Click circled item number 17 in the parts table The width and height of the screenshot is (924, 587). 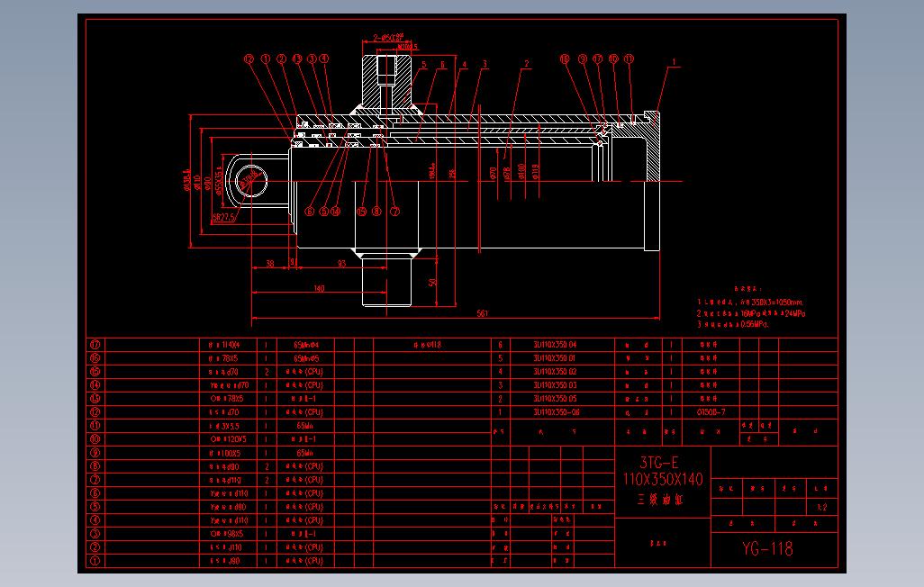(95, 344)
